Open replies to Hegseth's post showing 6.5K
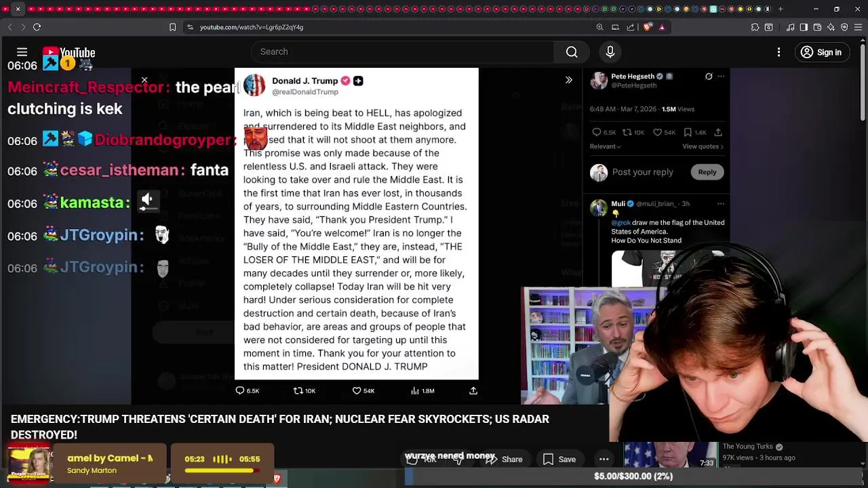 604,132
